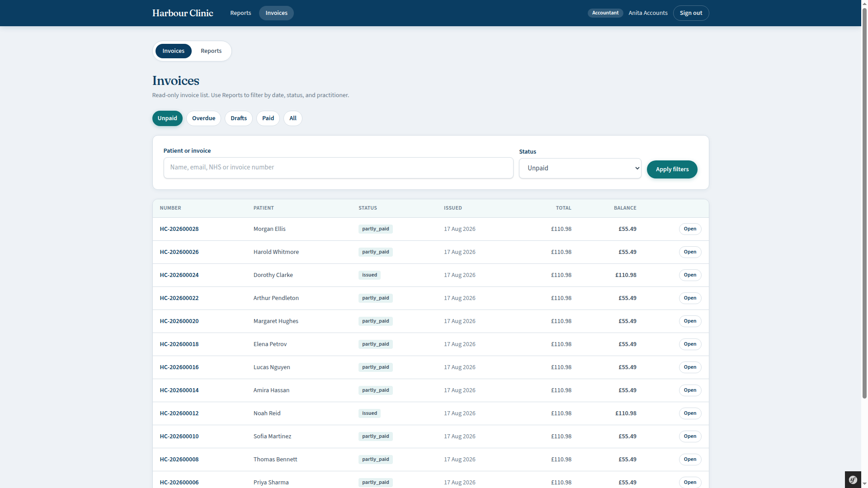Click the issued status badge for Dorothy Clarke
Viewport: 868px width, 488px height.
[x=369, y=275]
